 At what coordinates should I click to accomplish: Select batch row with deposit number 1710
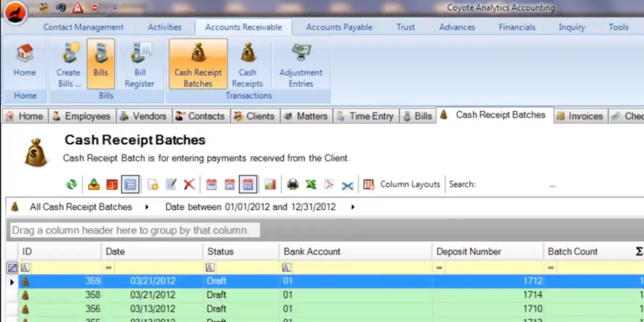click(x=330, y=309)
